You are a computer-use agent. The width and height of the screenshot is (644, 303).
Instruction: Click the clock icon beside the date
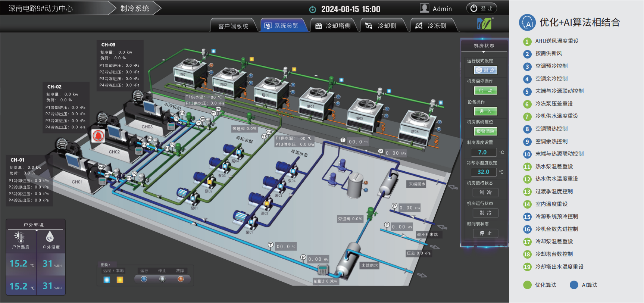click(x=313, y=9)
